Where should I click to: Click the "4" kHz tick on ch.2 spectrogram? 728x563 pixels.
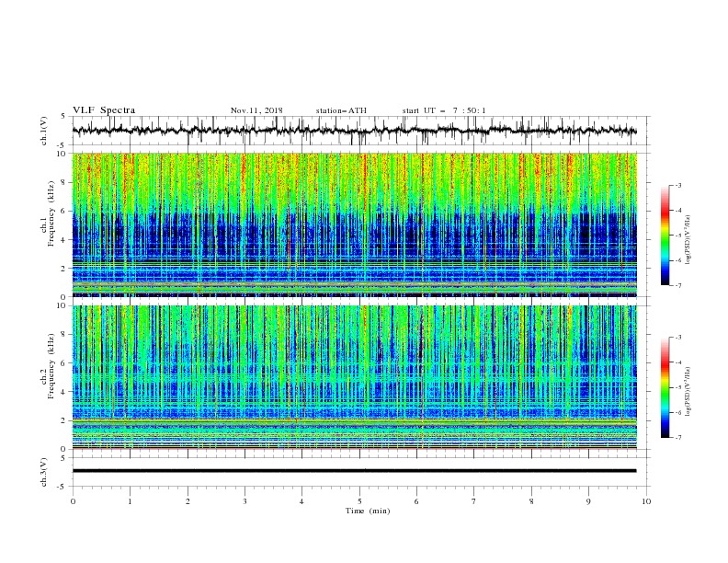pyautogui.click(x=63, y=392)
